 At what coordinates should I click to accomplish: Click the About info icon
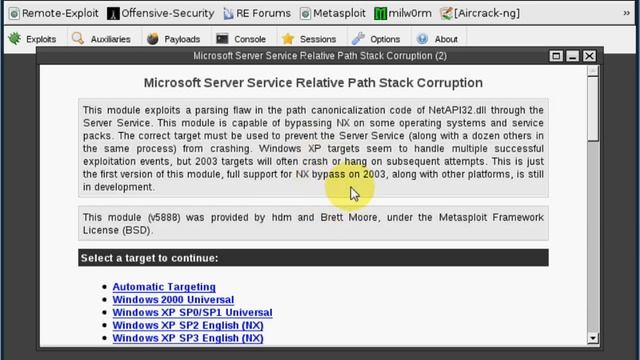(422, 39)
